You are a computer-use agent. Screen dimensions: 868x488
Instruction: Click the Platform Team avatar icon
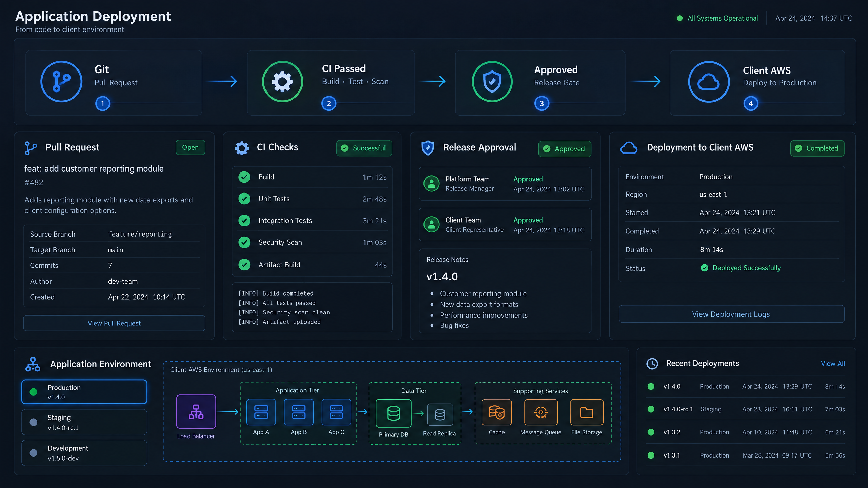tap(432, 183)
